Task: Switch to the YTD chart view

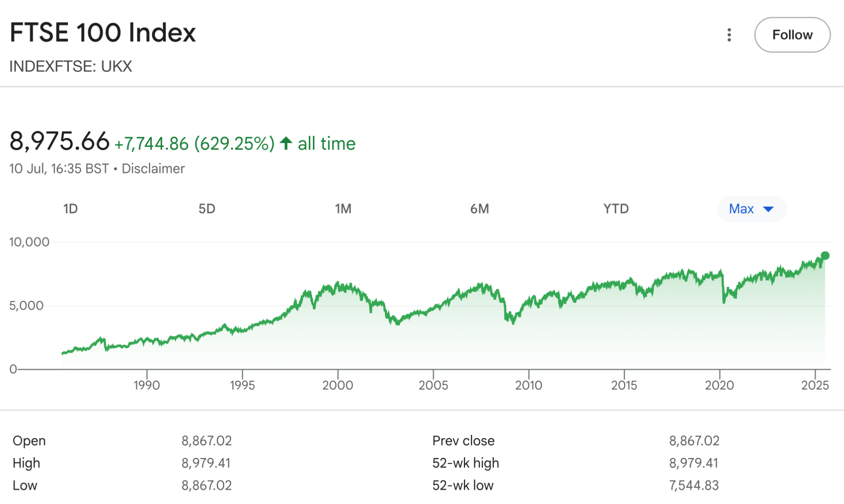Action: point(615,209)
